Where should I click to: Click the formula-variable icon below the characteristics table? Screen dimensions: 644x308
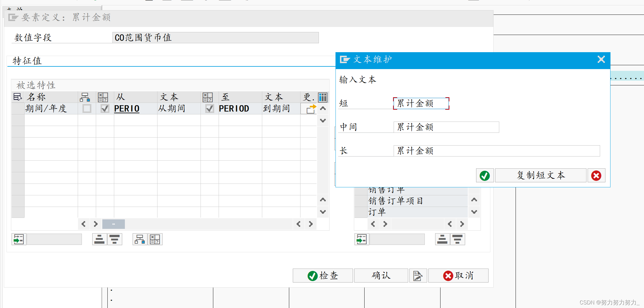point(155,239)
